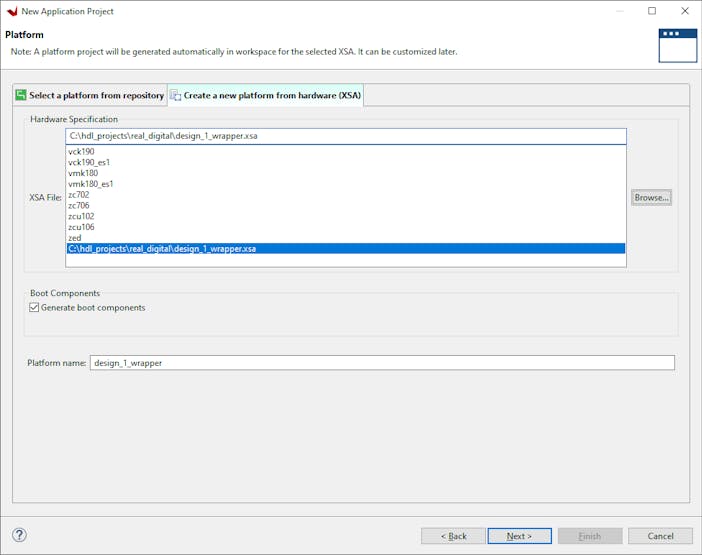
Task: Choose vmk180_es1 in the XSA list
Action: click(346, 184)
